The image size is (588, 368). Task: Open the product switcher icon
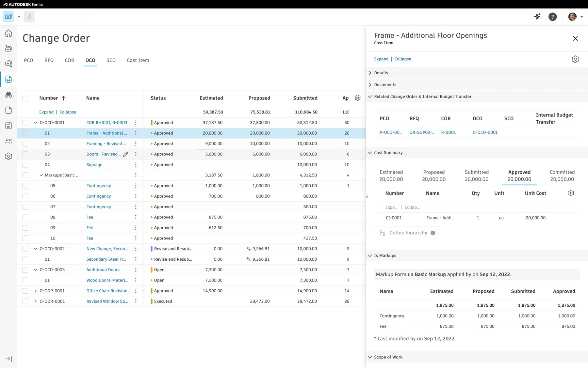(x=9, y=17)
